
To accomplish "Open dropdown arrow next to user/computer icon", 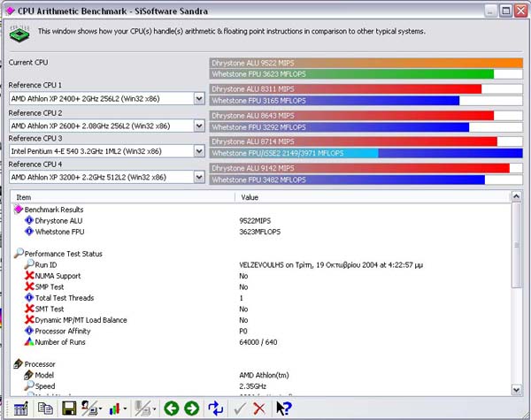I will point(100,409).
